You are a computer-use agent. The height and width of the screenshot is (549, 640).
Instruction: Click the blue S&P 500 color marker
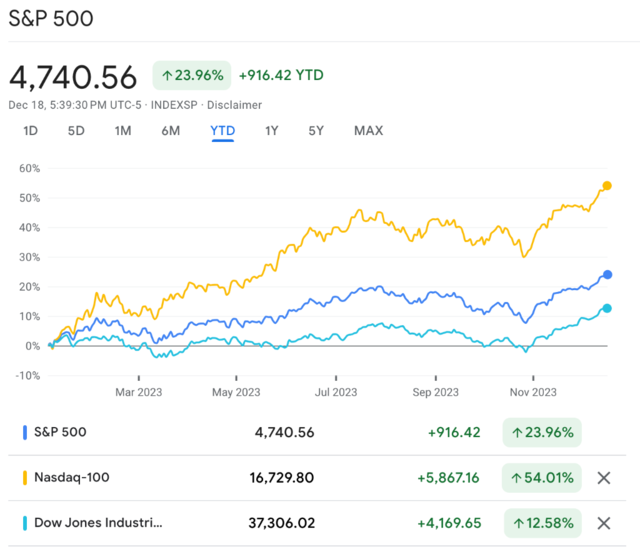coord(25,433)
